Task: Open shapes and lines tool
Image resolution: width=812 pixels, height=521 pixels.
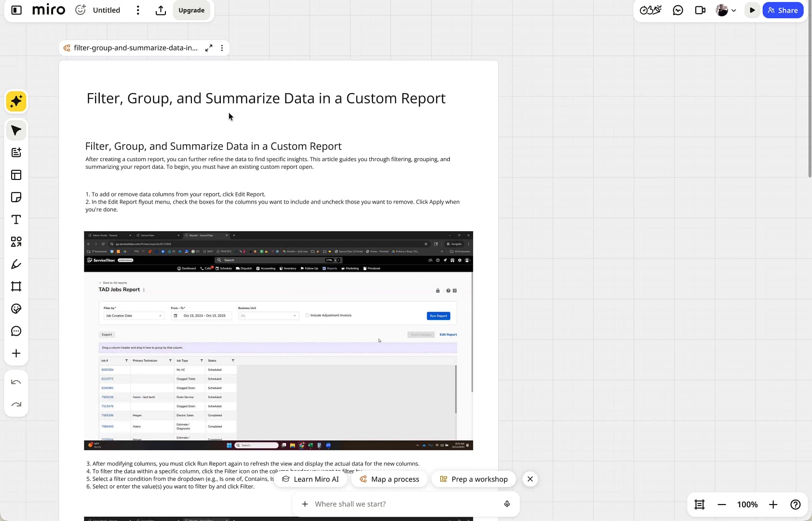Action: (x=16, y=242)
